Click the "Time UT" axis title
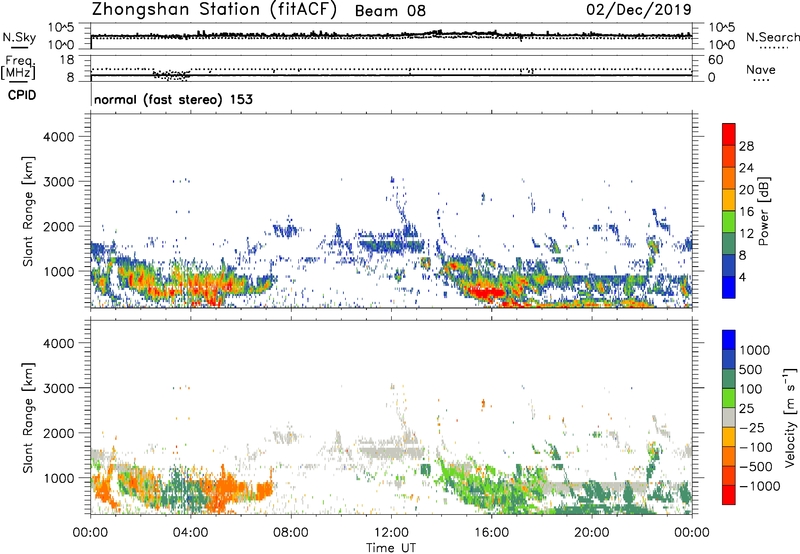This screenshot has width=800, height=554. click(391, 548)
